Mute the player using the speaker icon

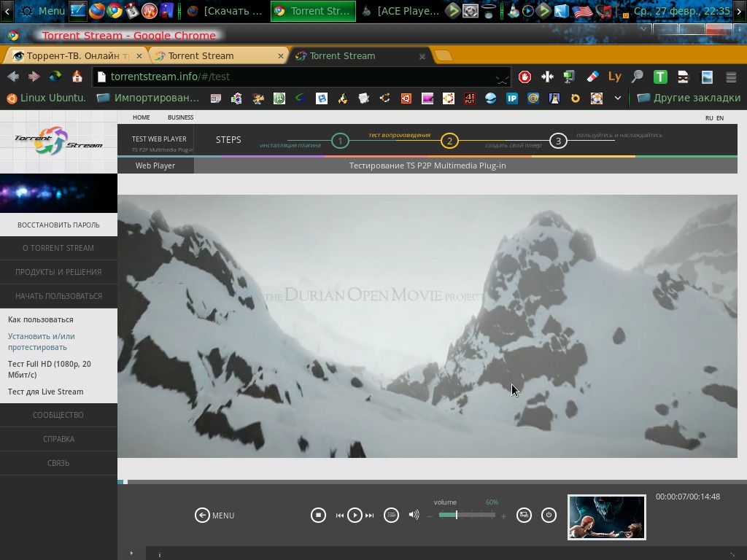(414, 515)
